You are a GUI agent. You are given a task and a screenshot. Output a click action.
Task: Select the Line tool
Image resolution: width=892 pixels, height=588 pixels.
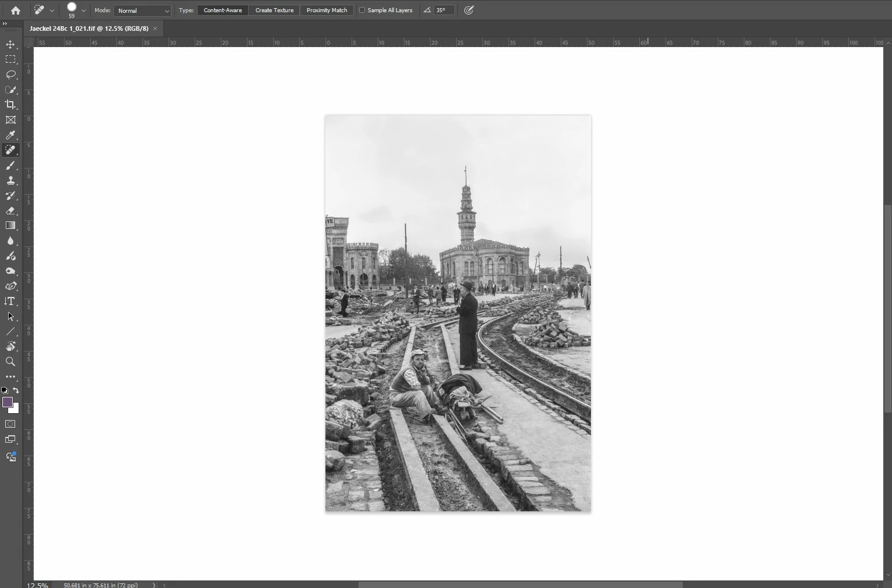coord(10,332)
